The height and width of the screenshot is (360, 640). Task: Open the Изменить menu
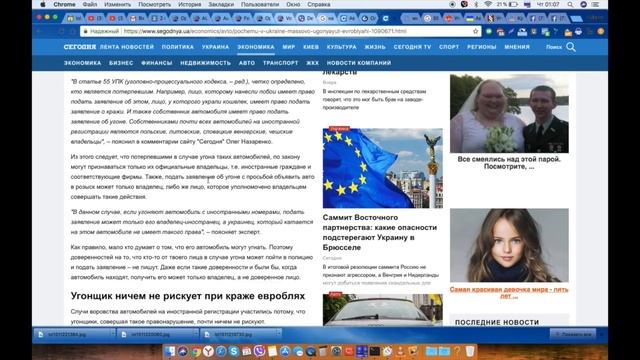coord(118,4)
